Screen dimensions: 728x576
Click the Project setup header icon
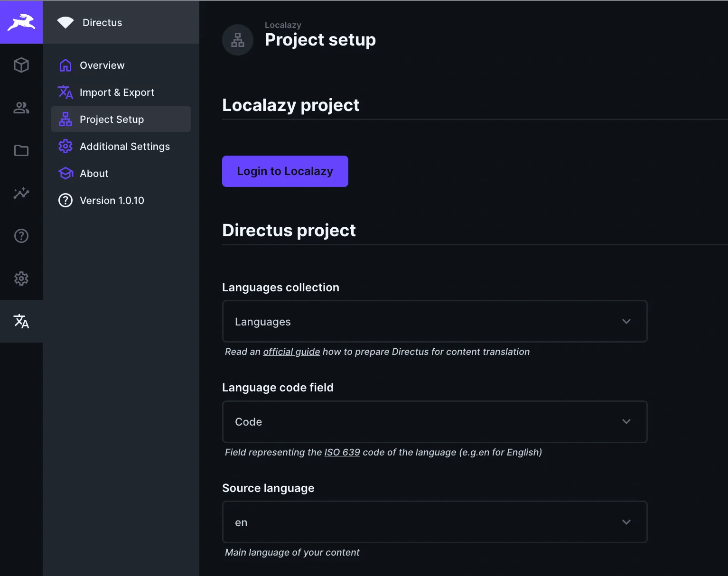click(238, 40)
